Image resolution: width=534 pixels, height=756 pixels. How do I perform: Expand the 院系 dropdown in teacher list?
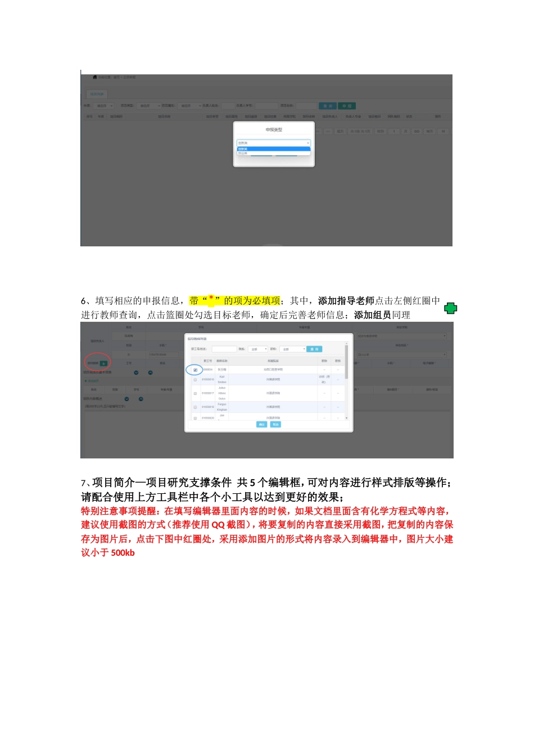point(258,349)
